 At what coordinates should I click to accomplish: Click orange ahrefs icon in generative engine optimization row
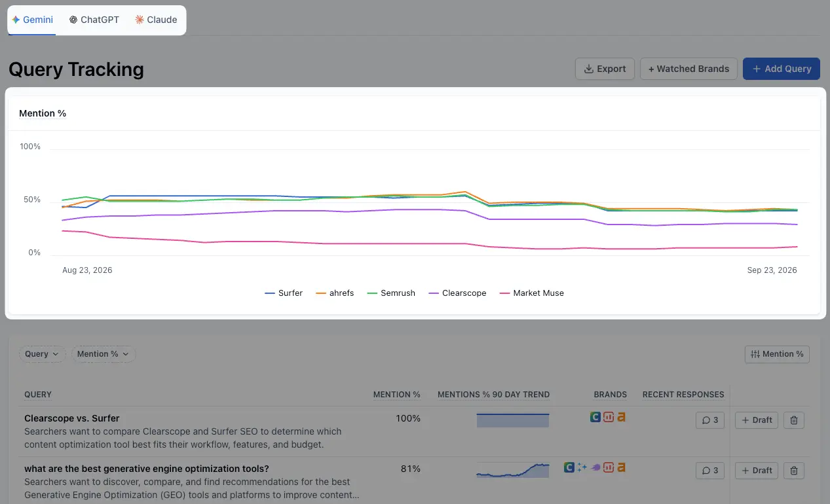[x=621, y=467]
